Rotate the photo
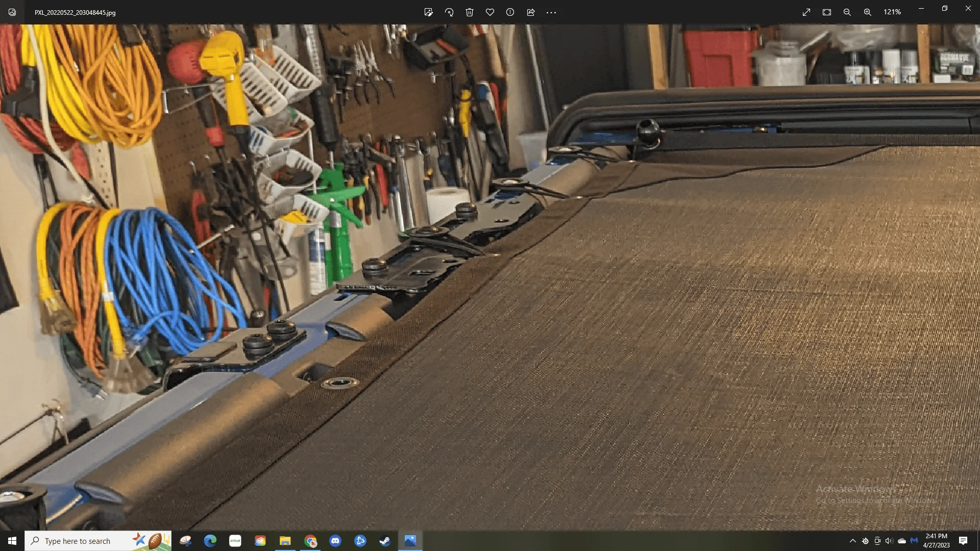 [449, 12]
